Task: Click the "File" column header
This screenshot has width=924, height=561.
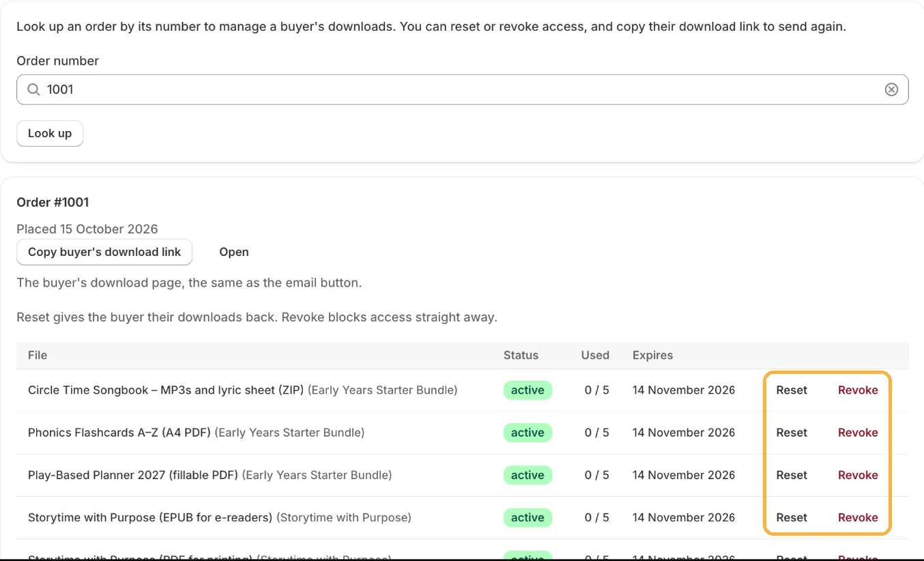Action: (x=38, y=355)
